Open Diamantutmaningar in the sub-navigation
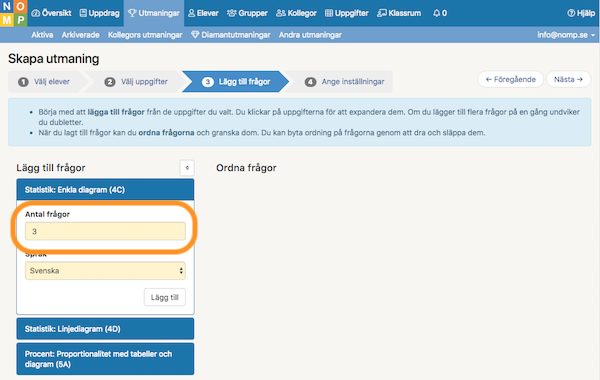The width and height of the screenshot is (600, 380). coord(231,35)
